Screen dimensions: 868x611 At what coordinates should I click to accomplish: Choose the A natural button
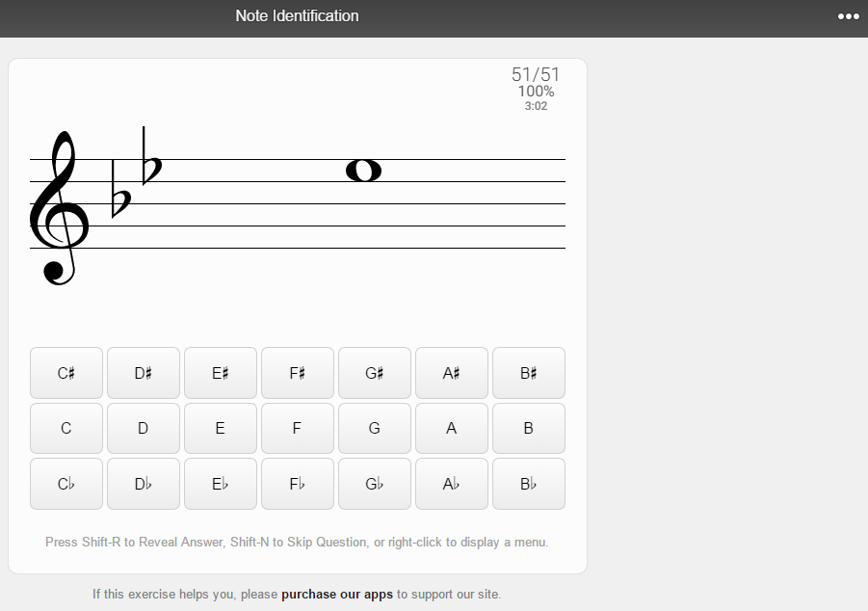(x=452, y=428)
